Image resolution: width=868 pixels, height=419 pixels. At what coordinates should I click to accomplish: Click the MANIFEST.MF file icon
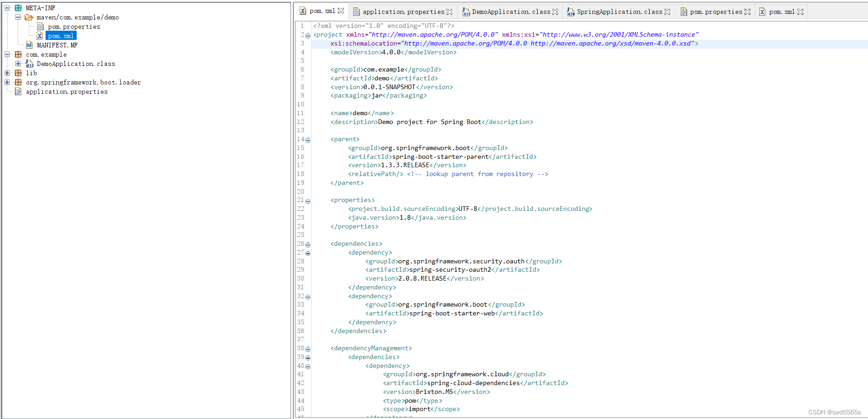click(29, 45)
